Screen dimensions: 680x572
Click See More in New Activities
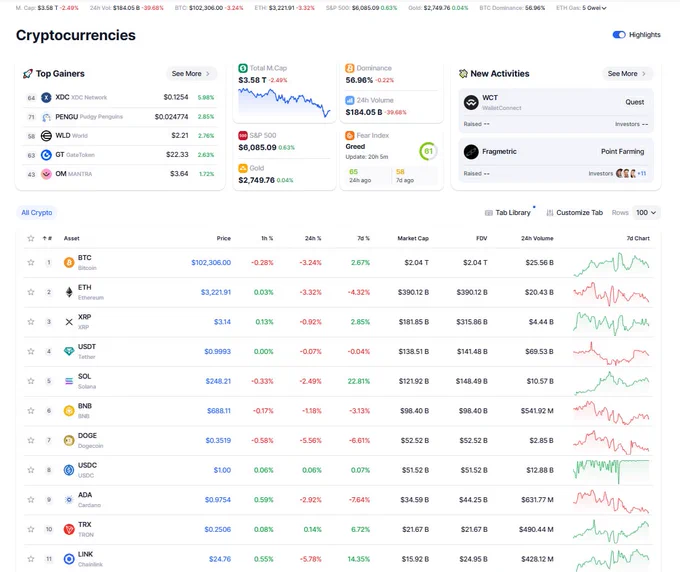click(627, 74)
